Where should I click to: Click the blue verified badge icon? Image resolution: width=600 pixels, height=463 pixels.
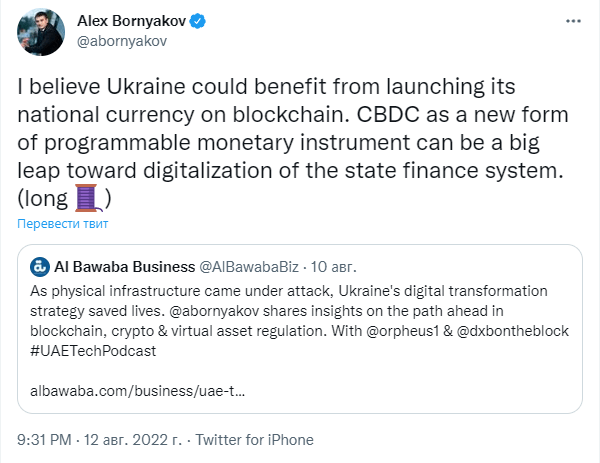coord(198,21)
